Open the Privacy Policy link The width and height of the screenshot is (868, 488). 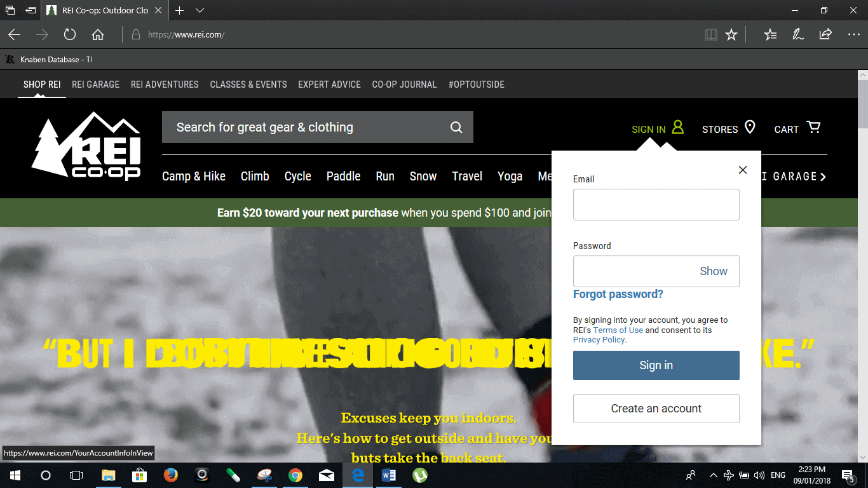(599, 340)
